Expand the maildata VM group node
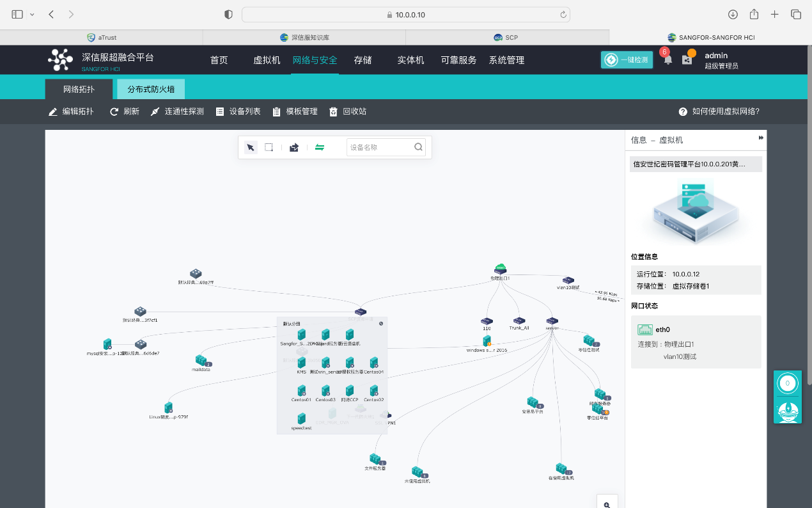The width and height of the screenshot is (812, 508). coord(201,361)
